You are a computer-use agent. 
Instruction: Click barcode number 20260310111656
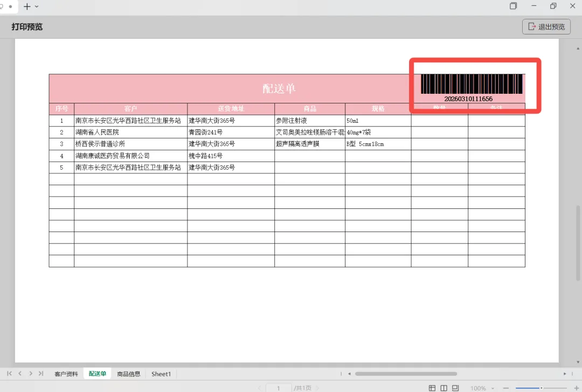click(468, 99)
